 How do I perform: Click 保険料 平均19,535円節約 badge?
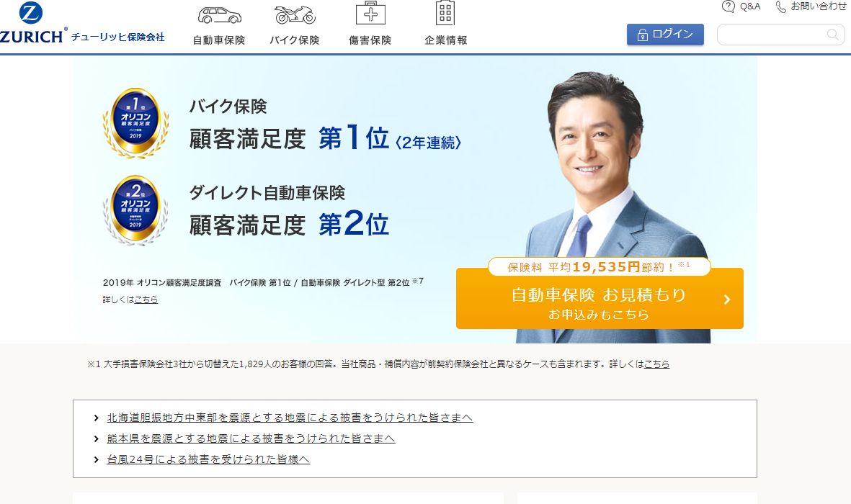600,267
